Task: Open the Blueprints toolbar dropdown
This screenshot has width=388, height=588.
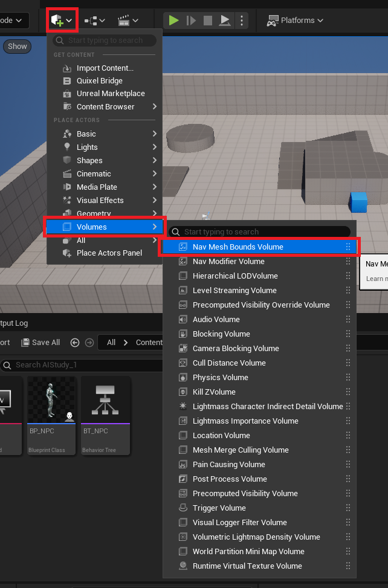Action: (x=94, y=21)
